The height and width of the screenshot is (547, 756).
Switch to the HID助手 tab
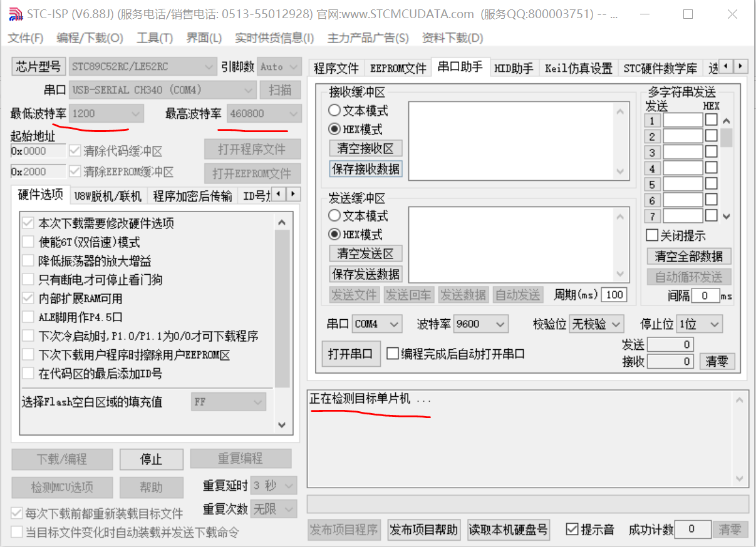click(x=514, y=68)
